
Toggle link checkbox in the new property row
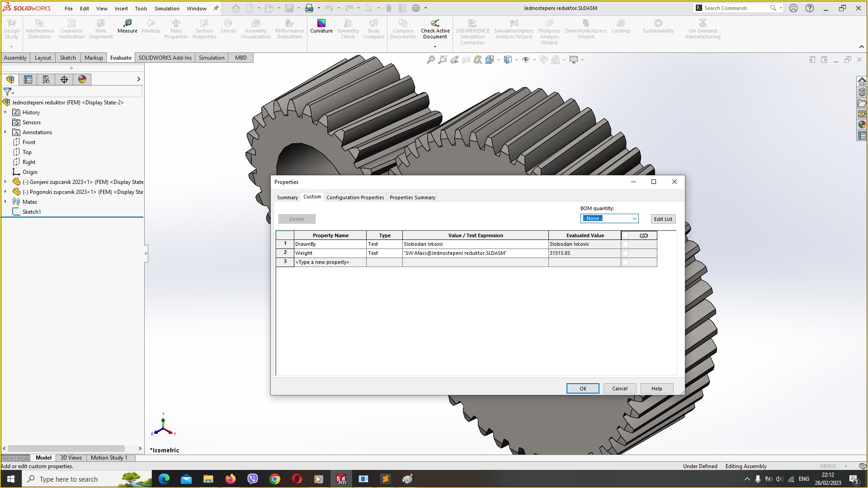(626, 263)
